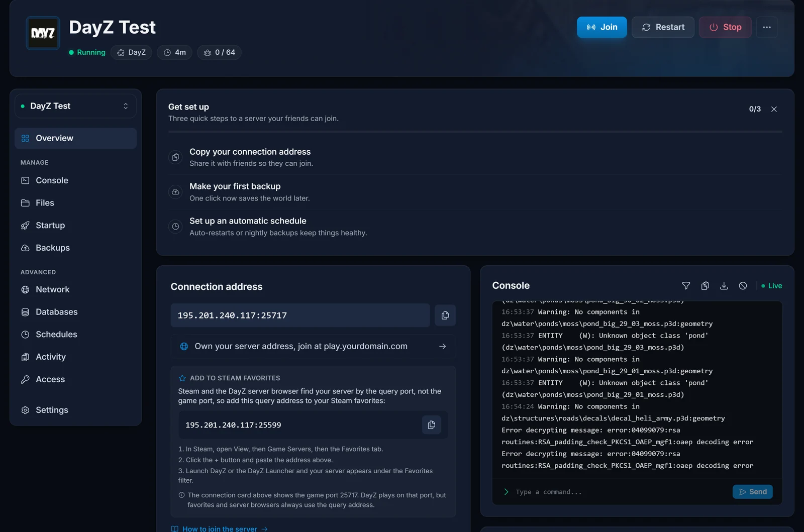Viewport: 804px width, 532px height.
Task: Click the arrow on custom domain row
Action: point(442,347)
